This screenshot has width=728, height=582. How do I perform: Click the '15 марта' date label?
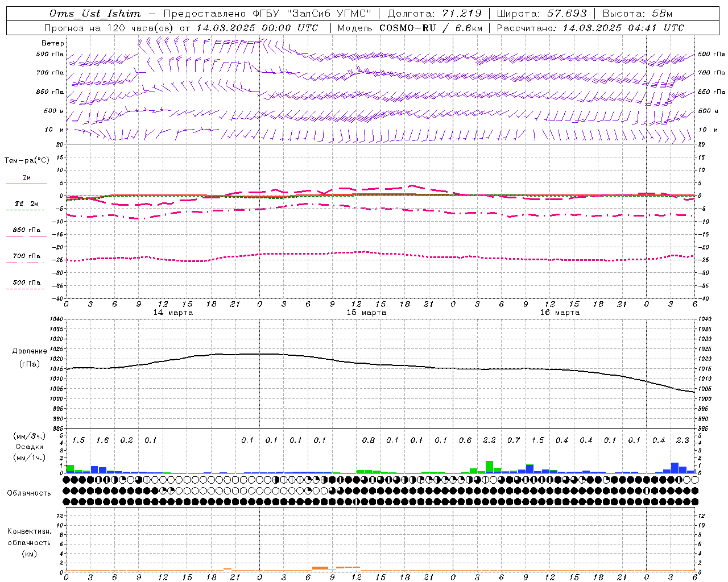click(366, 313)
